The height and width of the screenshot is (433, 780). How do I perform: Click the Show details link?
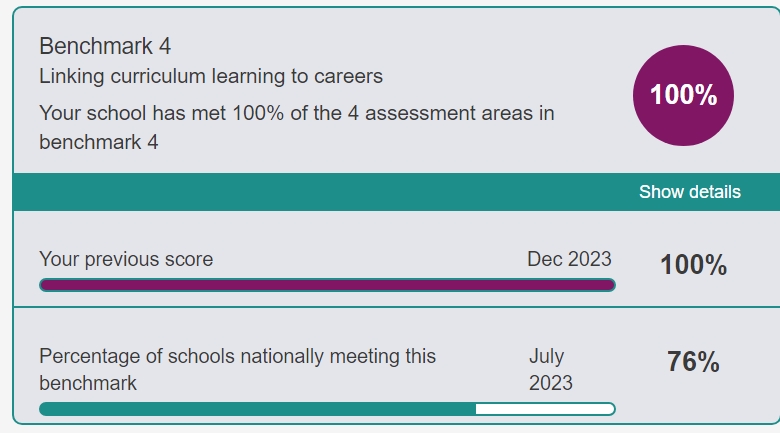[x=689, y=192]
